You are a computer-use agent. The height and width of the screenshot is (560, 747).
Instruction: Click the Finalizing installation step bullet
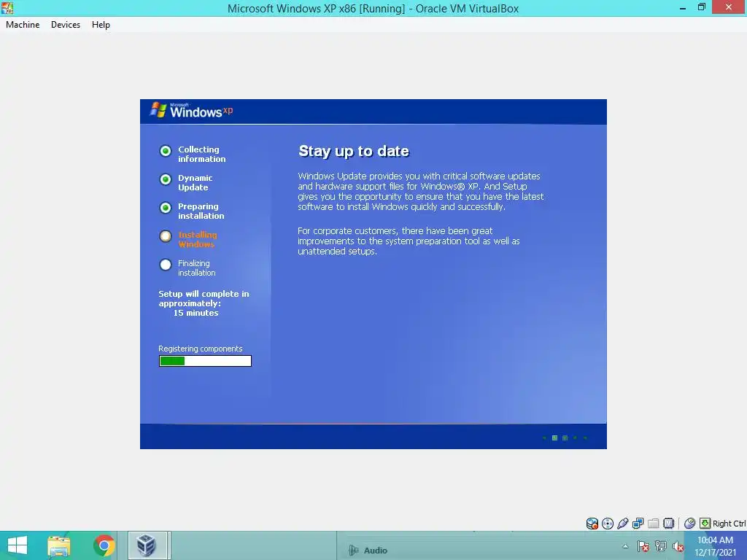click(x=166, y=265)
